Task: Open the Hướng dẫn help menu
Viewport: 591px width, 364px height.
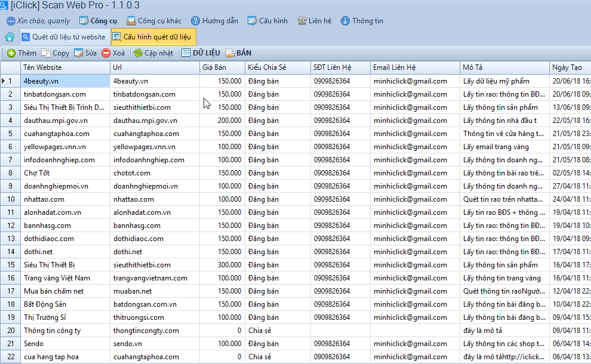Action: tap(214, 21)
